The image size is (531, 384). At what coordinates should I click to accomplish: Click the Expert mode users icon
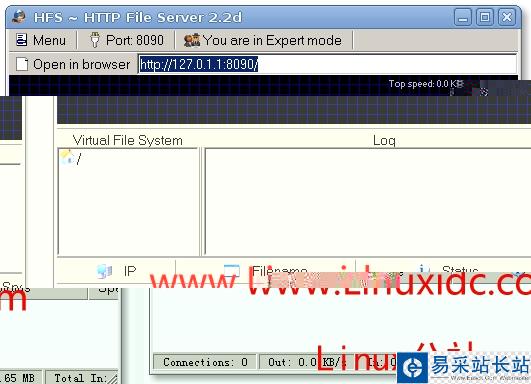(192, 40)
